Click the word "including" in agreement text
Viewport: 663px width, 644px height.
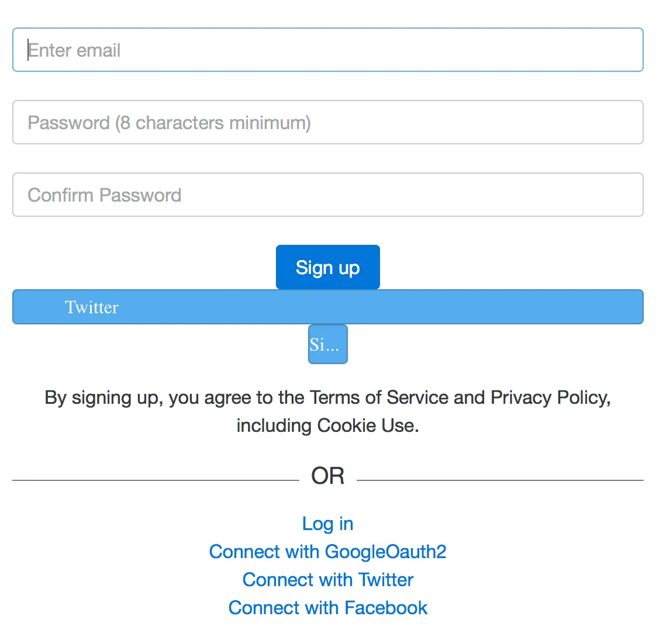pos(274,425)
